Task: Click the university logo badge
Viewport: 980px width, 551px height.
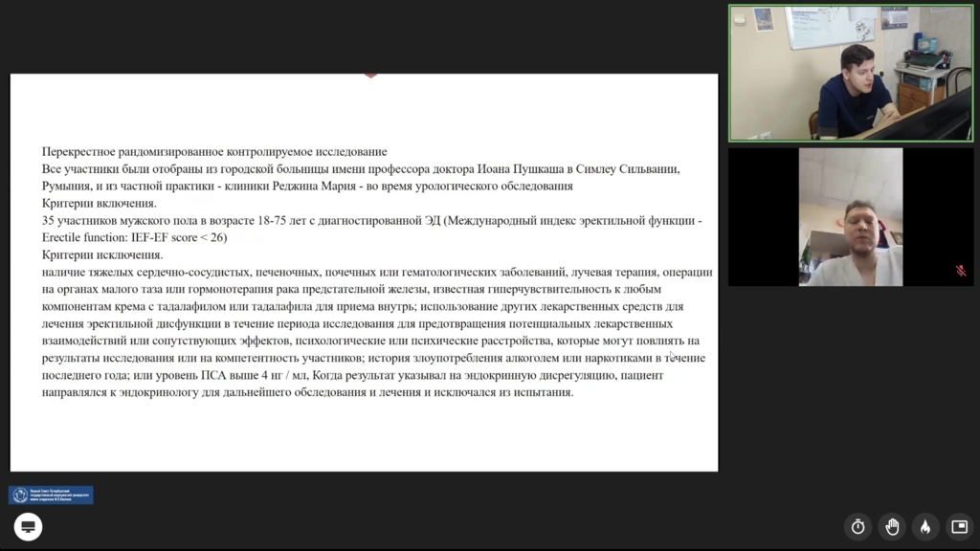Action: tap(51, 495)
